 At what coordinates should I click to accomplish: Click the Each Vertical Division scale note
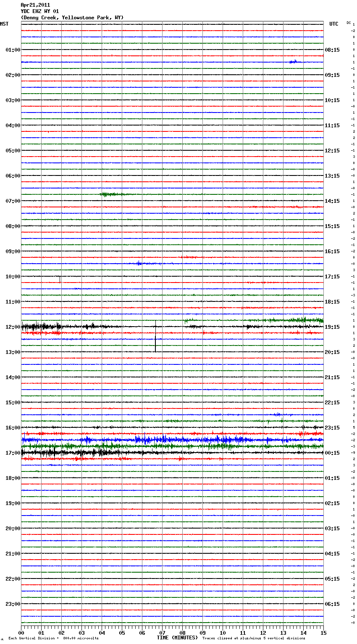point(53,638)
